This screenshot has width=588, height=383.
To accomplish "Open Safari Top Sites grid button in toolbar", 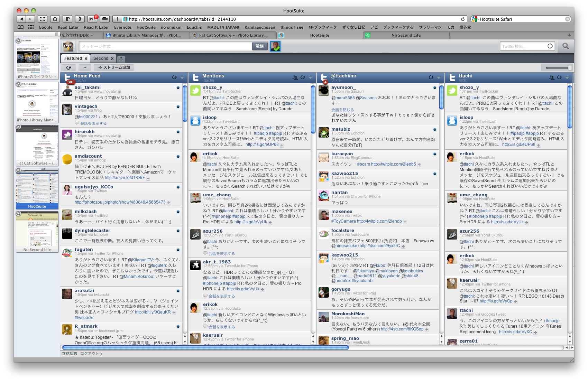I will [42, 19].
